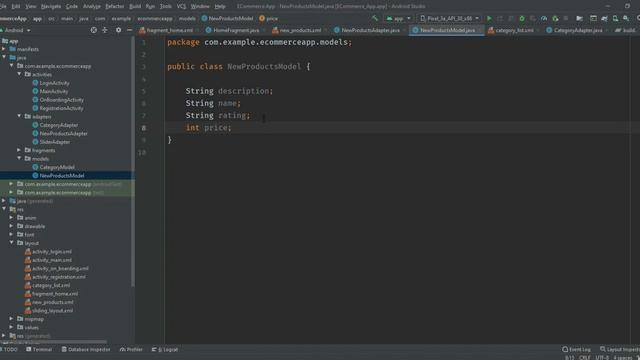Hide the project panel with the minus icon
The width and height of the screenshot is (640, 360).
[x=129, y=30]
